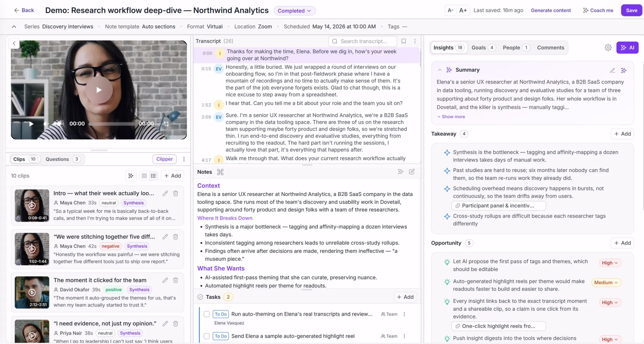
Task: Select the Questions tab
Action: [x=63, y=159]
